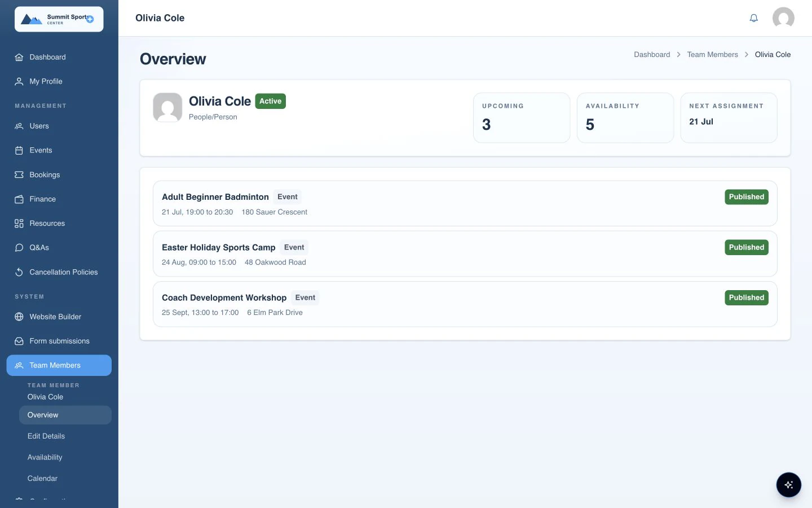Click the Cancellation Policies refresh icon
Screen dimensions: 812x508
pyautogui.click(x=19, y=271)
